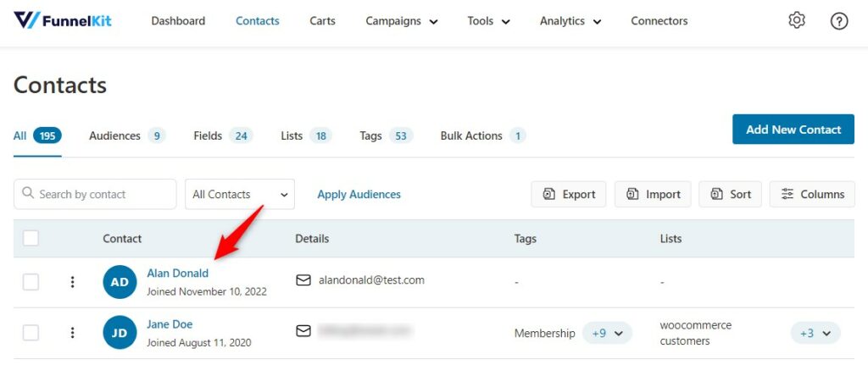This screenshot has height=365, width=868.
Task: Tick the select-all checkbox in the table header
Action: point(31,238)
